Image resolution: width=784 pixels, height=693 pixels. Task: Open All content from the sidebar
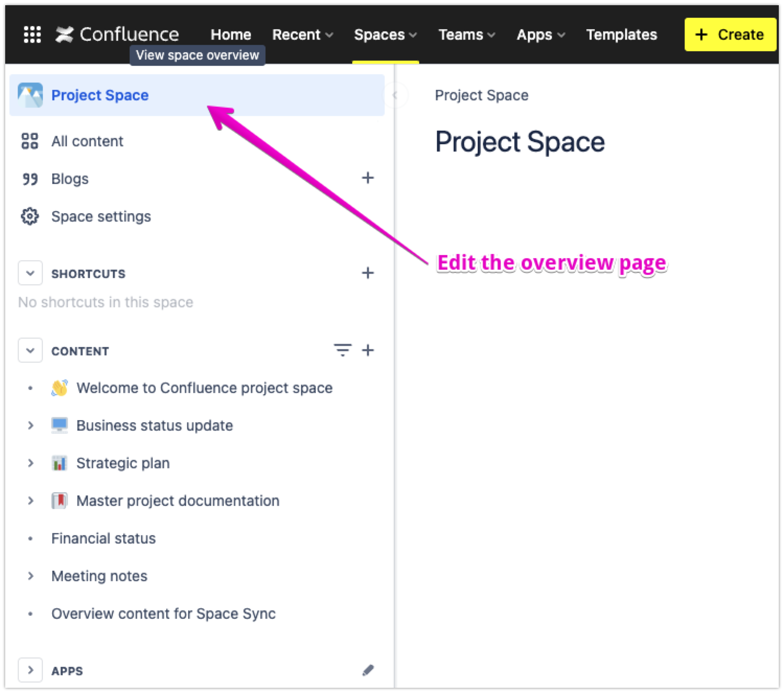[x=87, y=141]
